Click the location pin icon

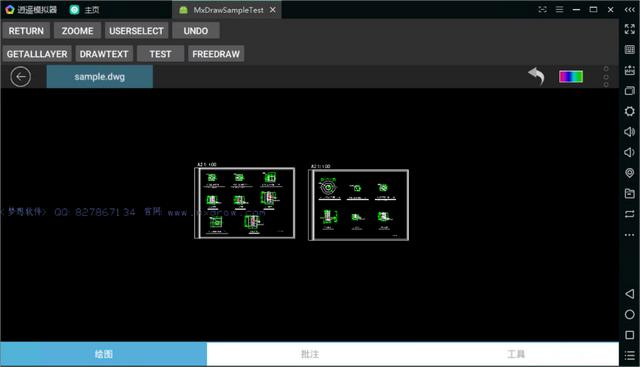(x=629, y=173)
